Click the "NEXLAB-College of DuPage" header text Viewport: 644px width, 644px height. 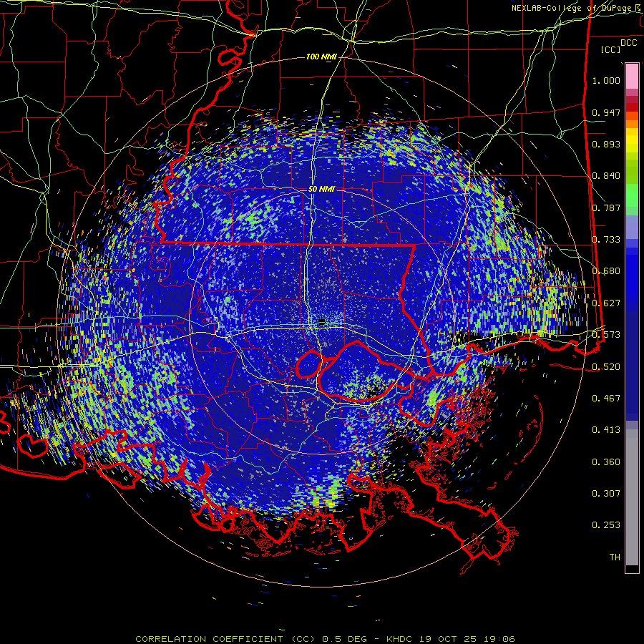point(573,8)
